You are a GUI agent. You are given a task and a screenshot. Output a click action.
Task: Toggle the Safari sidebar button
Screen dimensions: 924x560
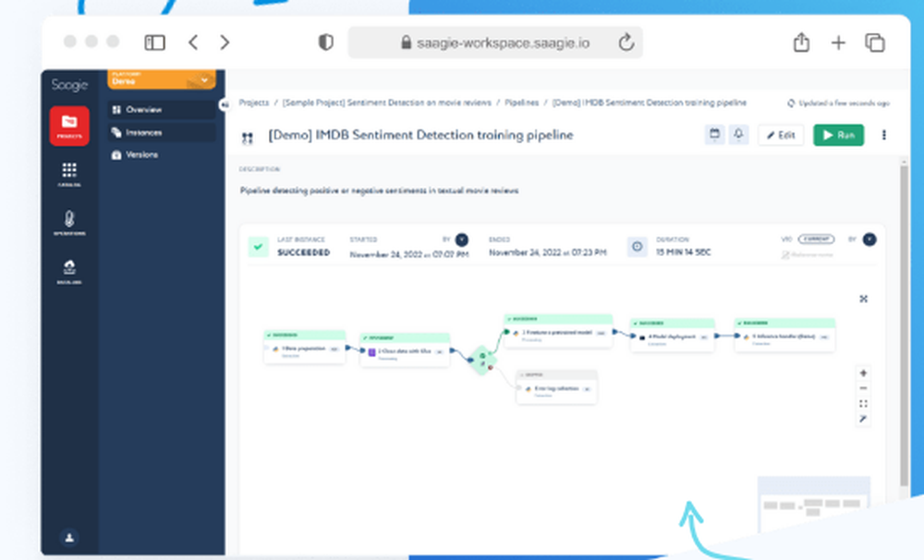coord(155,43)
